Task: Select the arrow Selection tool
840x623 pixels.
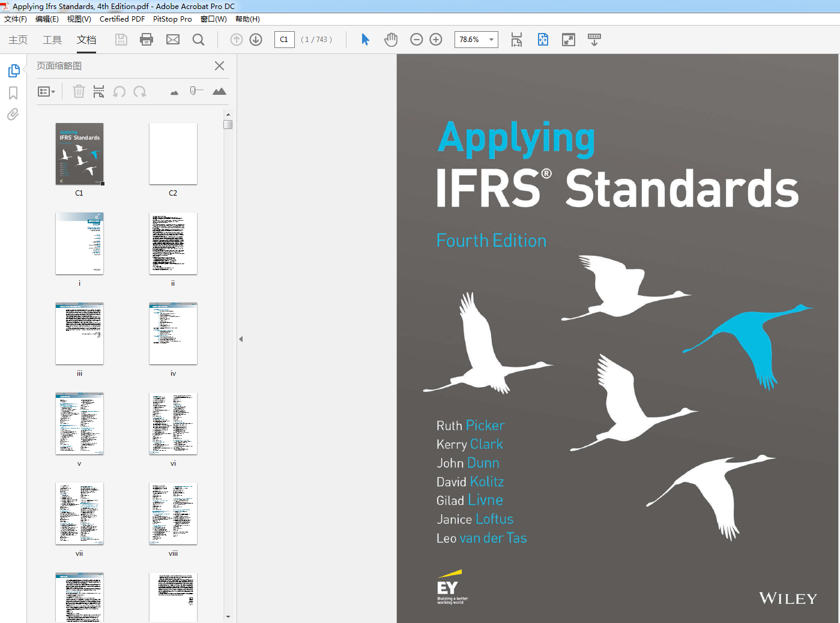Action: pyautogui.click(x=365, y=40)
